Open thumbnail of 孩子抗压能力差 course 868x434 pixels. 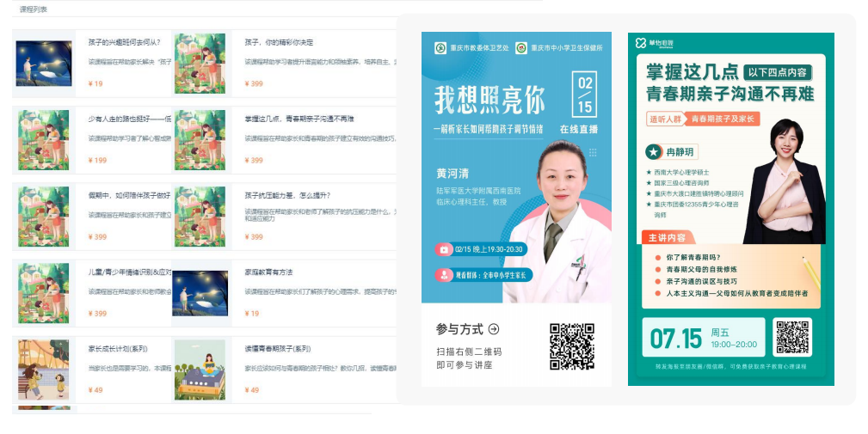tap(200, 217)
